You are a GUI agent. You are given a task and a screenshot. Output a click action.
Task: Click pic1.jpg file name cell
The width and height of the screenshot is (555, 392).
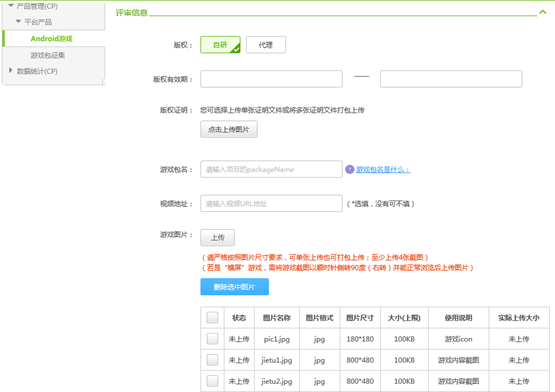point(277,339)
